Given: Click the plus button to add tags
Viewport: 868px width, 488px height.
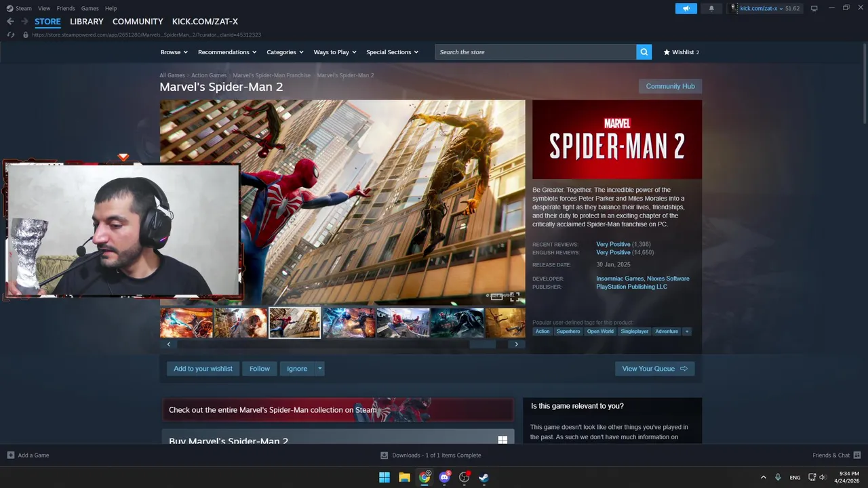Looking at the screenshot, I should (x=686, y=331).
